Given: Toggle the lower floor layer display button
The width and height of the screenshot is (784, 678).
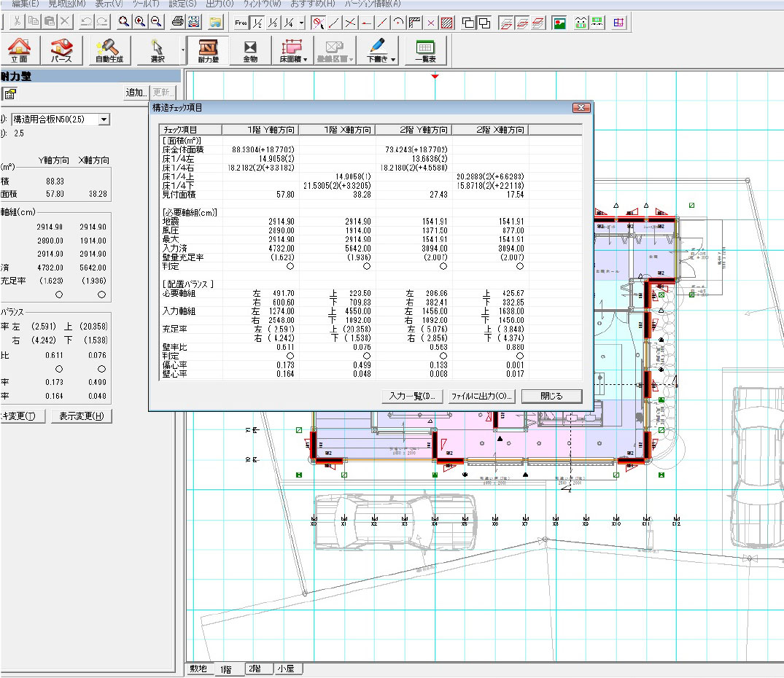Looking at the screenshot, I should (505, 23).
